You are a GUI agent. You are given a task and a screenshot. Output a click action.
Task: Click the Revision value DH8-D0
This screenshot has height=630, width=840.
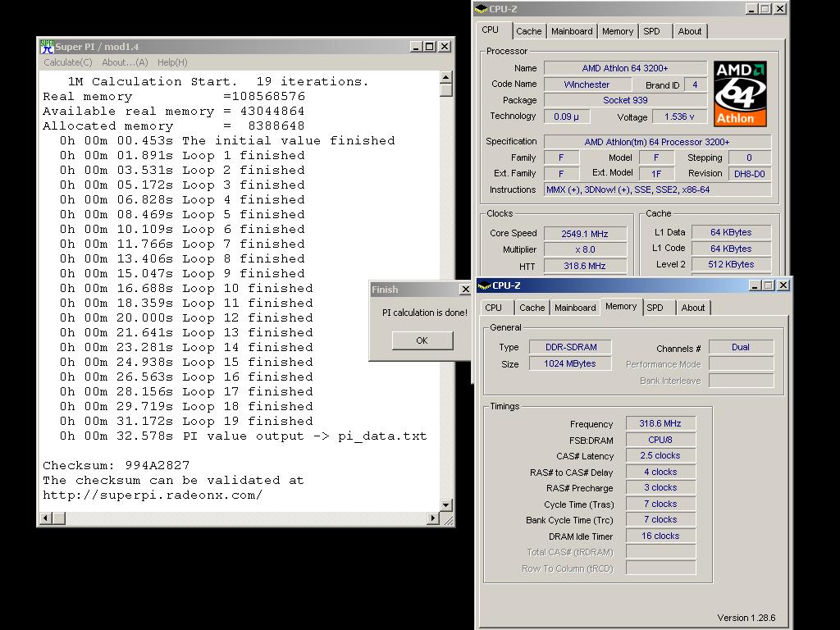(x=750, y=174)
